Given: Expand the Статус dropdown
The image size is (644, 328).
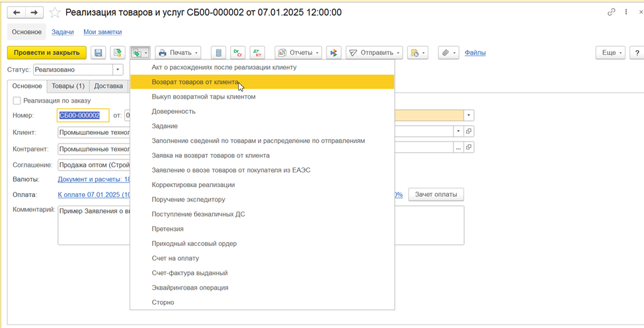Looking at the screenshot, I should coord(118,70).
